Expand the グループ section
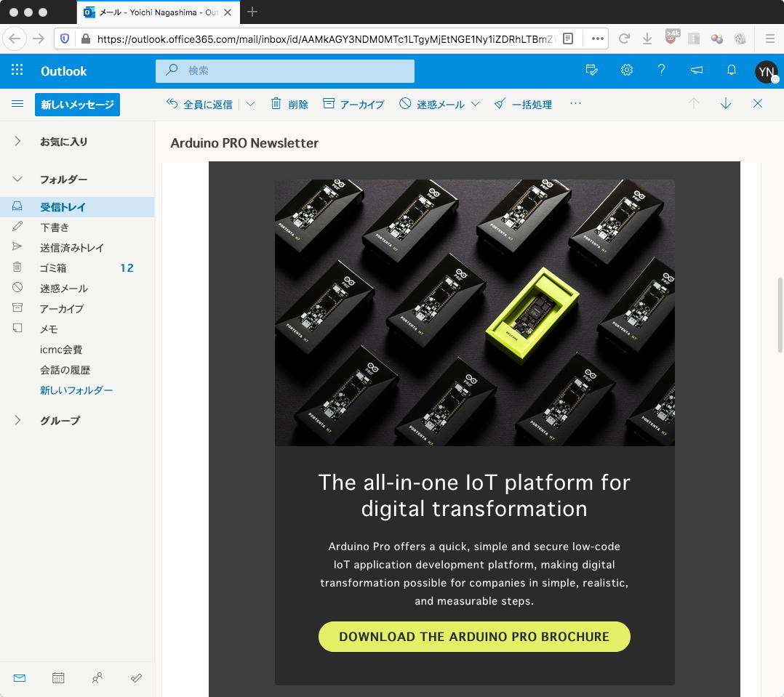 (x=17, y=420)
